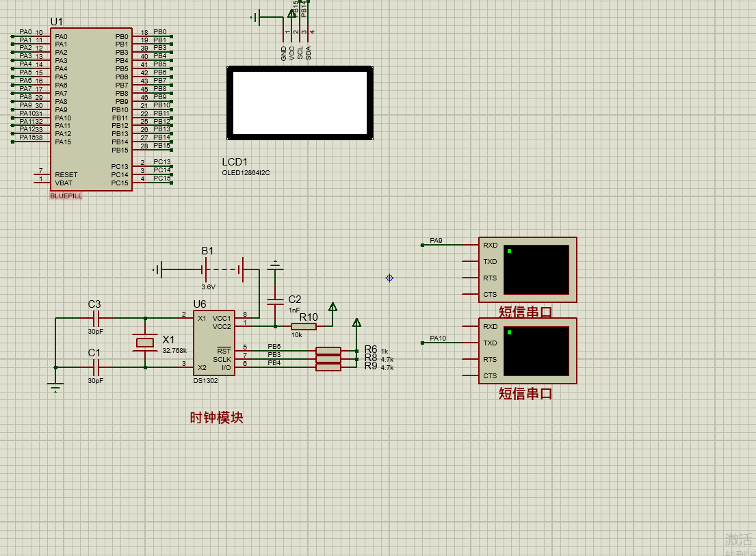Click the 30pF value under C3
Screen dimensions: 756x556
click(96, 332)
